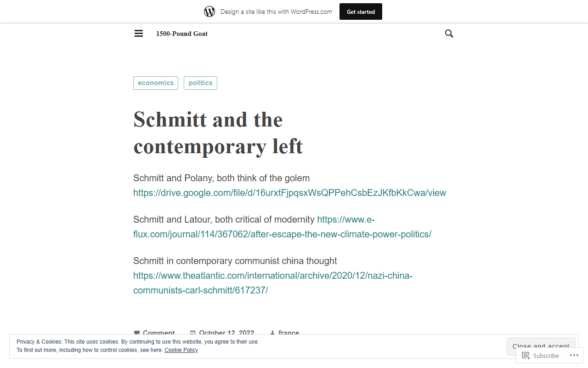Go to 1500-Pound Goat site title
Viewport: 588px width, 368px height.
182,34
